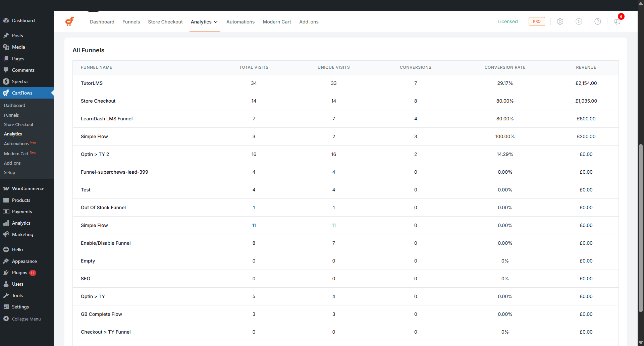The height and width of the screenshot is (346, 644).
Task: Select the Spectra icon in the sidebar
Action: pos(6,81)
